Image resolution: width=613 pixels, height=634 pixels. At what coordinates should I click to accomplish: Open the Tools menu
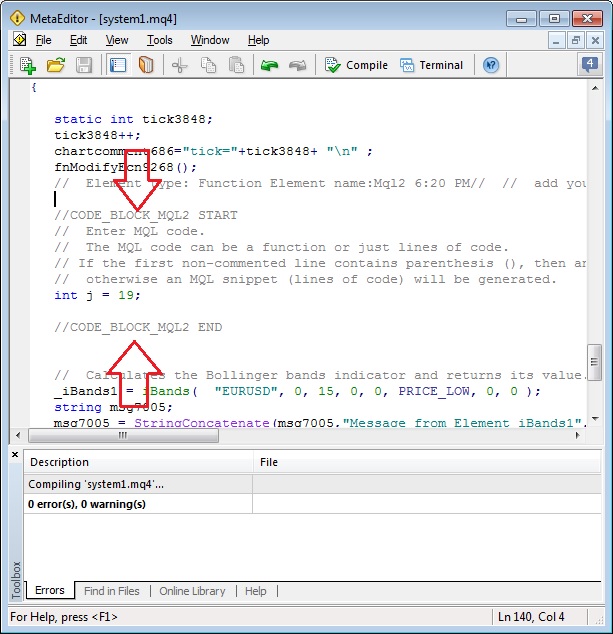pos(159,40)
